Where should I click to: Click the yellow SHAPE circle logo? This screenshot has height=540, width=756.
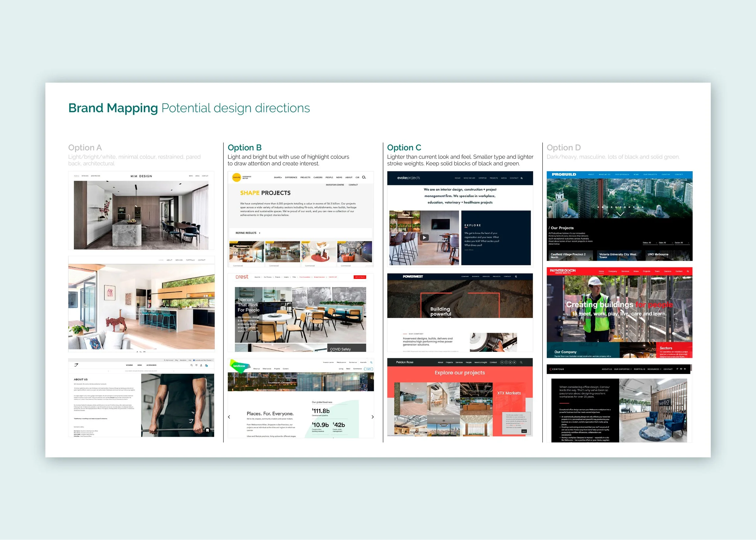(236, 177)
